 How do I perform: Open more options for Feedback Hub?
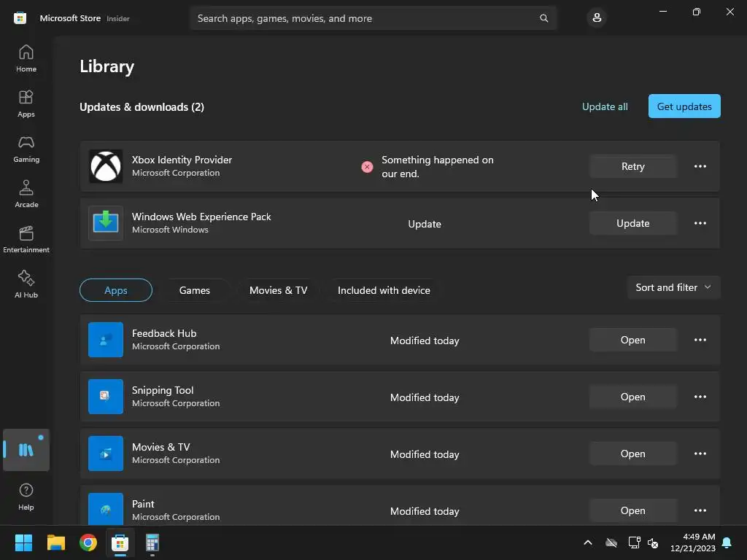(x=700, y=340)
